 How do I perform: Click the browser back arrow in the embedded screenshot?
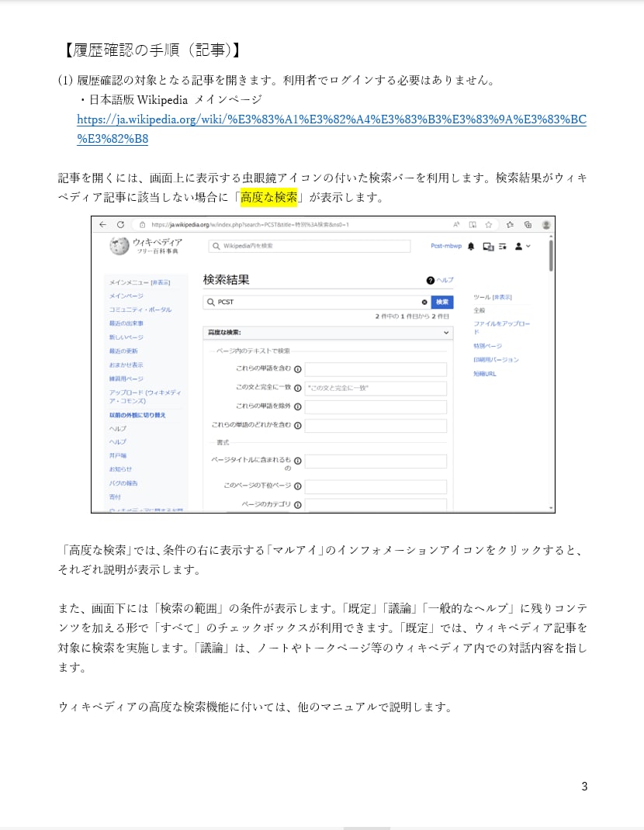point(102,224)
